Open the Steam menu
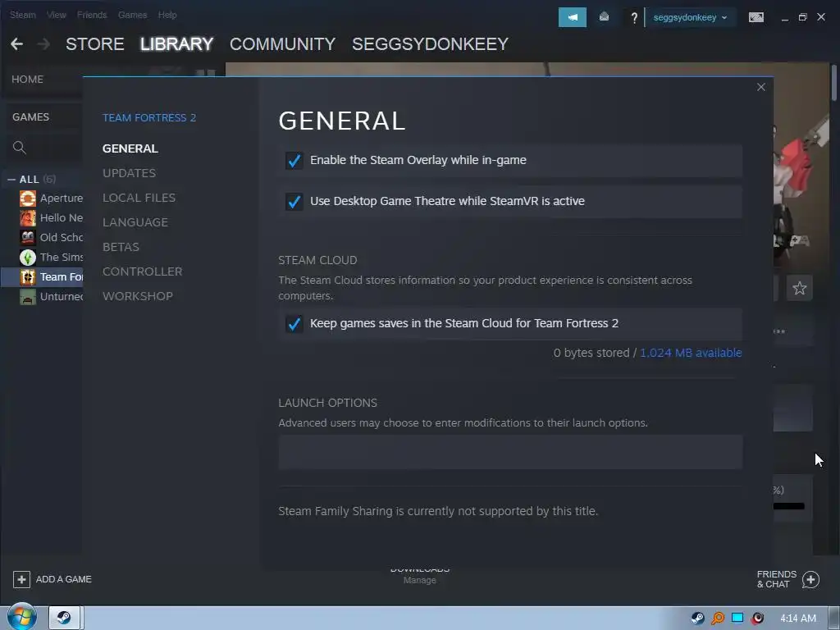 [x=23, y=15]
